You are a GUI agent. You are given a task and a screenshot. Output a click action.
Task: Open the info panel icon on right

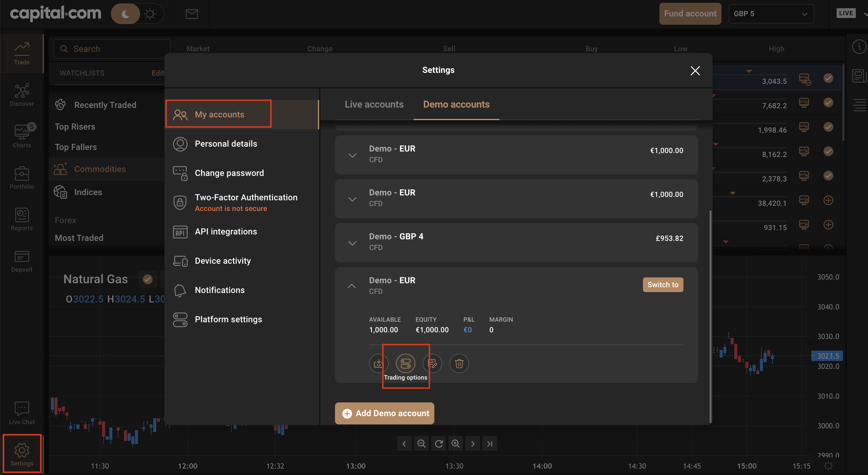pyautogui.click(x=859, y=47)
